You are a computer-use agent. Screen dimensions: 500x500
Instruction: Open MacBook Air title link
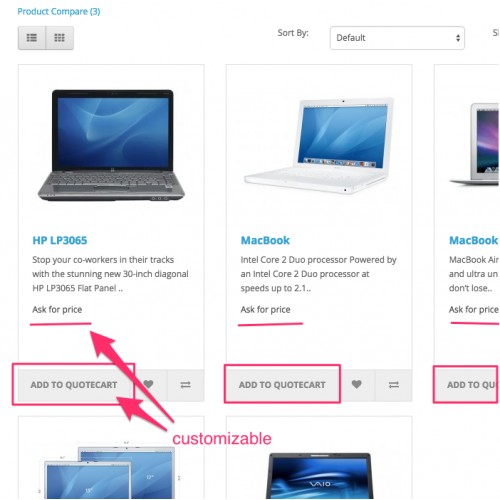click(474, 240)
